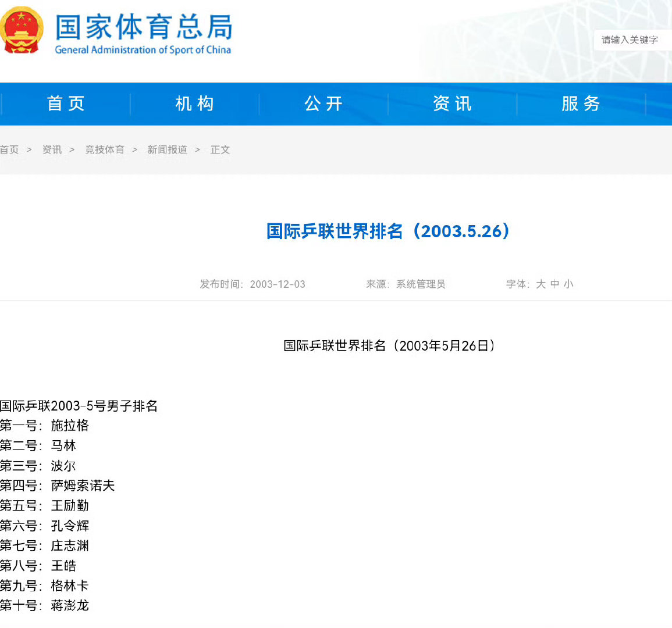Go to 首页 in the breadcrumb

pos(9,149)
